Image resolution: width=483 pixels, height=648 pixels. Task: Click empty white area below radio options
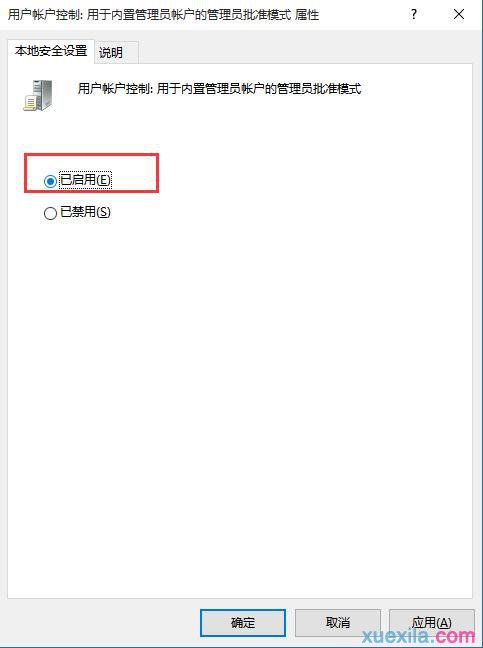click(x=240, y=393)
